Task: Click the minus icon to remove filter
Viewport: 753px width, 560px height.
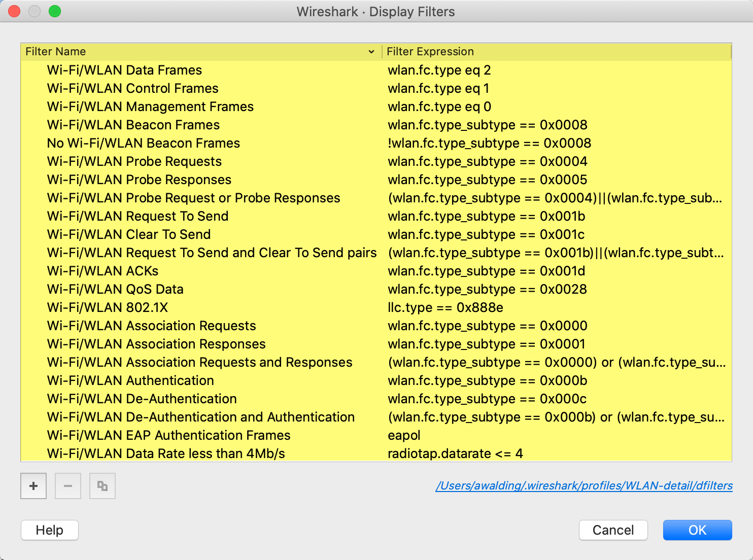Action: (68, 486)
